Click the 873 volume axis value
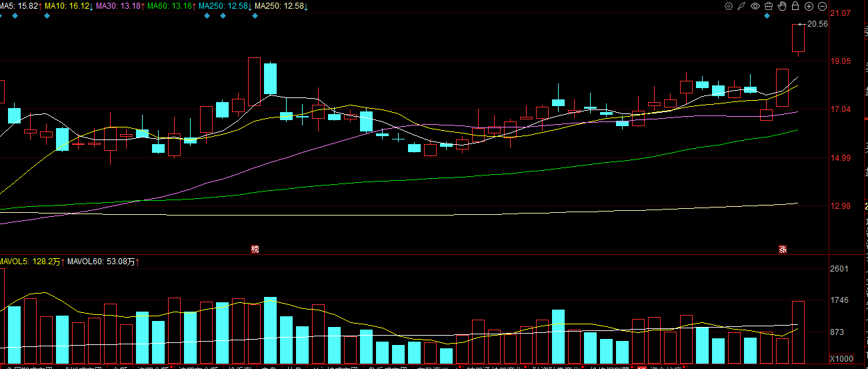This screenshot has width=868, height=369. pos(837,332)
